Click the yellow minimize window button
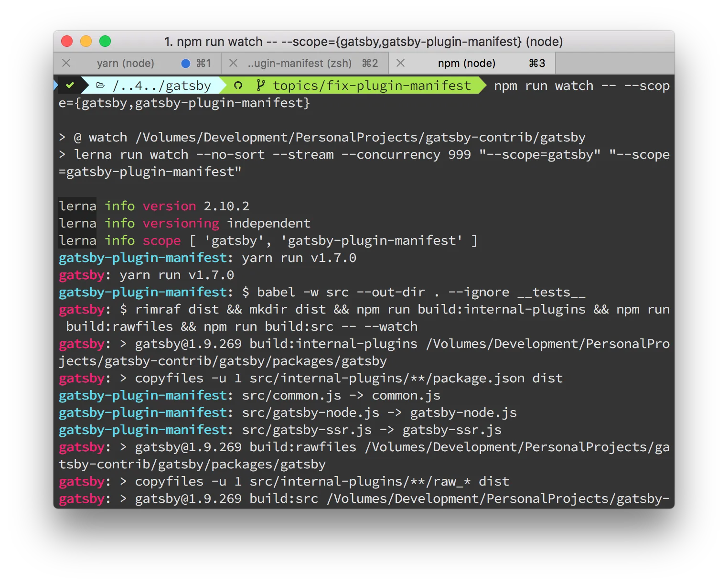The width and height of the screenshot is (728, 585). pos(86,42)
